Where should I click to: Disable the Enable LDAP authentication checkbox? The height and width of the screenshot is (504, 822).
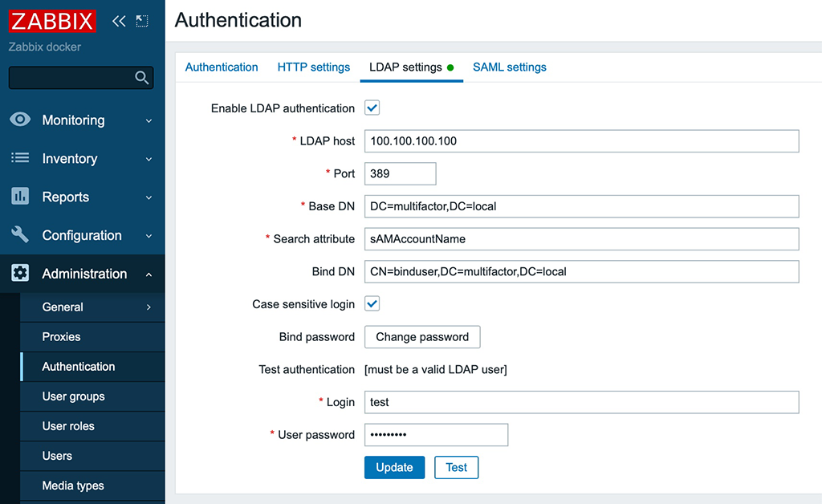tap(372, 108)
